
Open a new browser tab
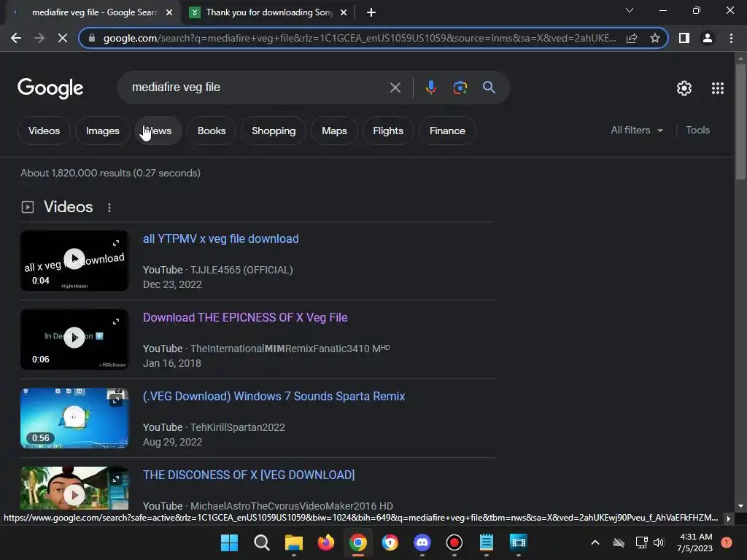pyautogui.click(x=371, y=12)
